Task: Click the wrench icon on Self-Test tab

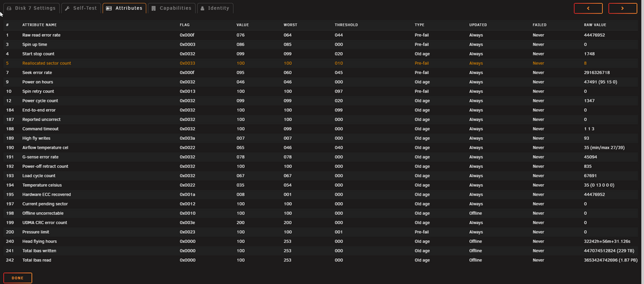Action: [68, 8]
